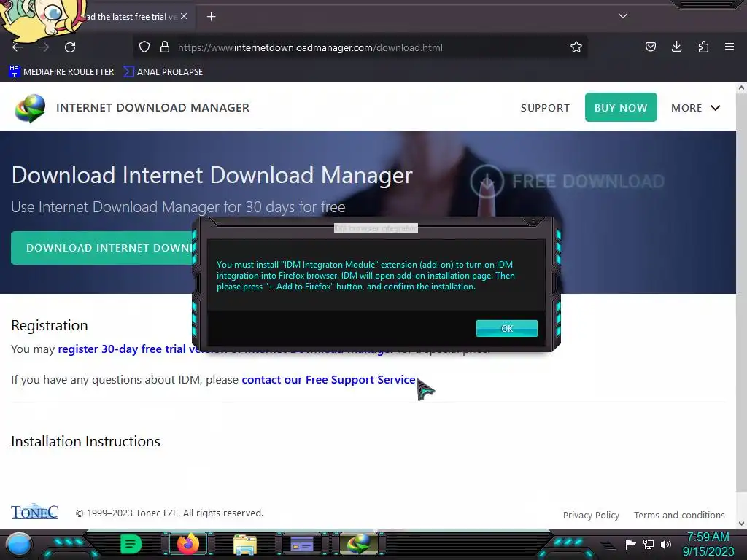Click the green DOWNLOAD INTERNET DOWNLOAD button

tap(102, 248)
